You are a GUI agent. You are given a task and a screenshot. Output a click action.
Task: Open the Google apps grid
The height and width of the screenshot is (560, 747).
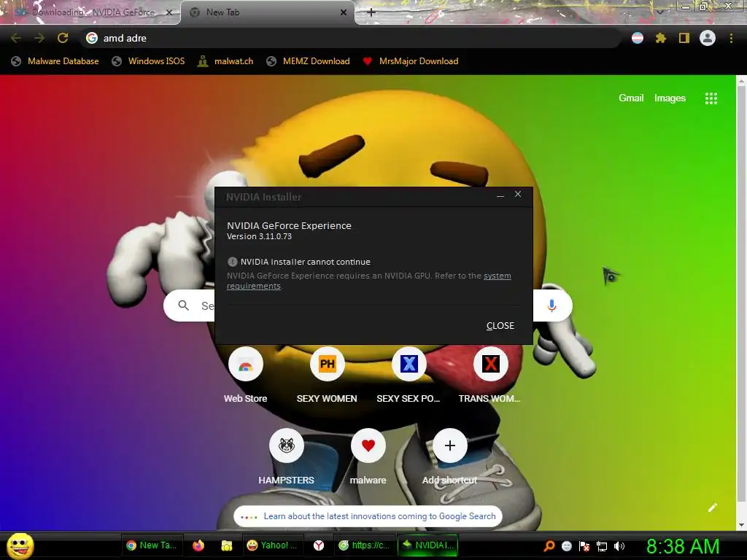point(711,98)
